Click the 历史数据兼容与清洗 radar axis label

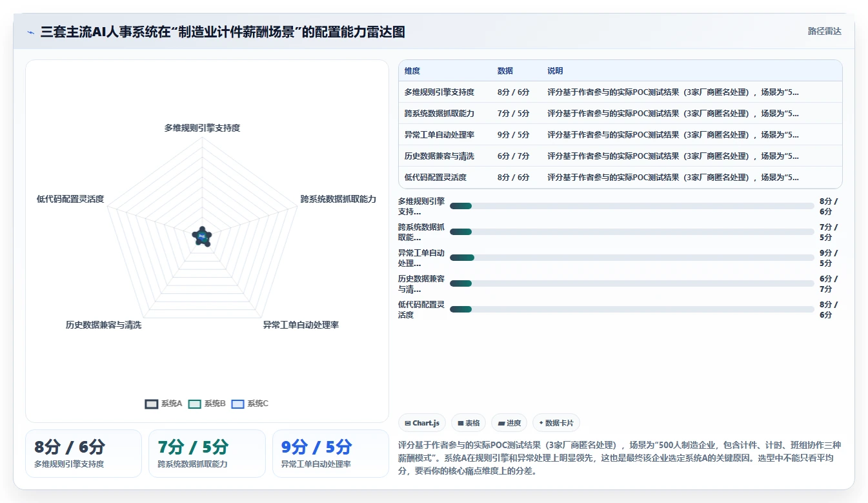(103, 325)
